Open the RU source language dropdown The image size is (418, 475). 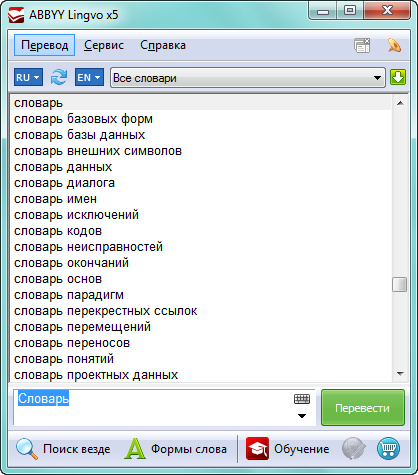[28, 77]
